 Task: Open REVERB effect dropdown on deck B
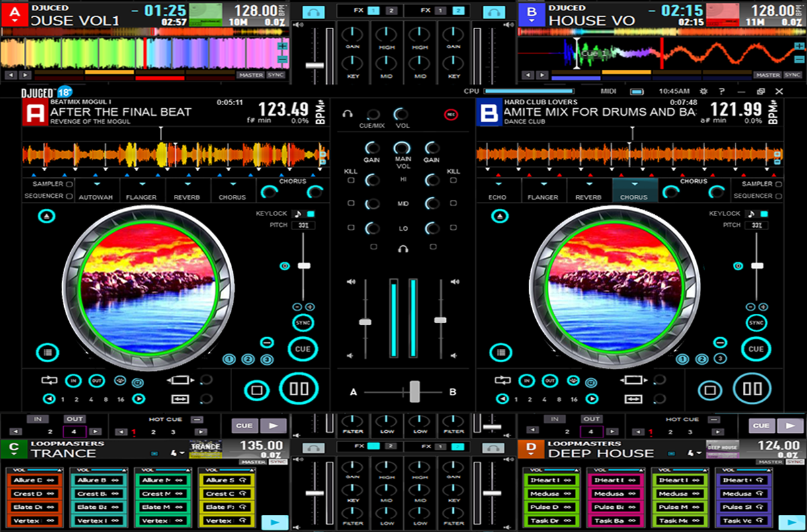(588, 184)
